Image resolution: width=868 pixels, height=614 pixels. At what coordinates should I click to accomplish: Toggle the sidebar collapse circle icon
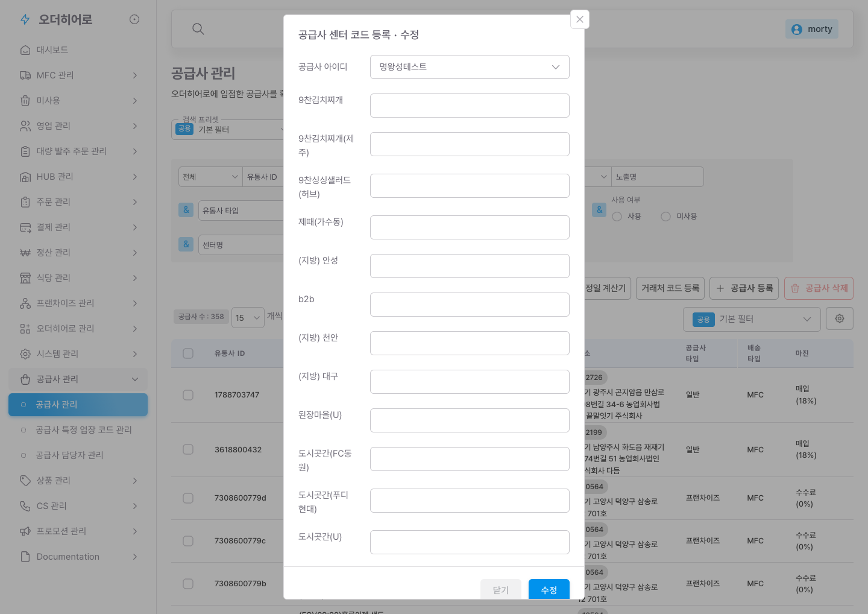pyautogui.click(x=134, y=19)
